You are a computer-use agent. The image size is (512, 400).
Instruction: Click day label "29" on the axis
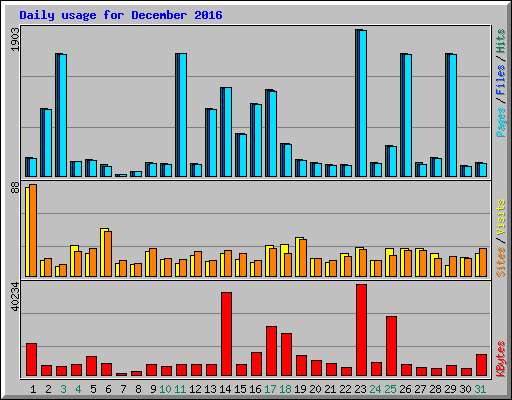450,389
